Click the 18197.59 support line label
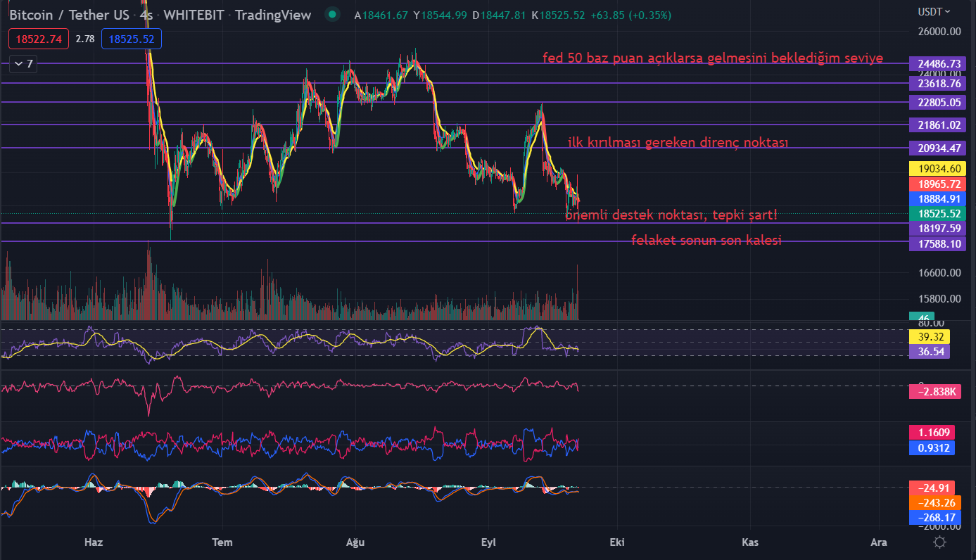The height and width of the screenshot is (560, 976). coord(938,228)
